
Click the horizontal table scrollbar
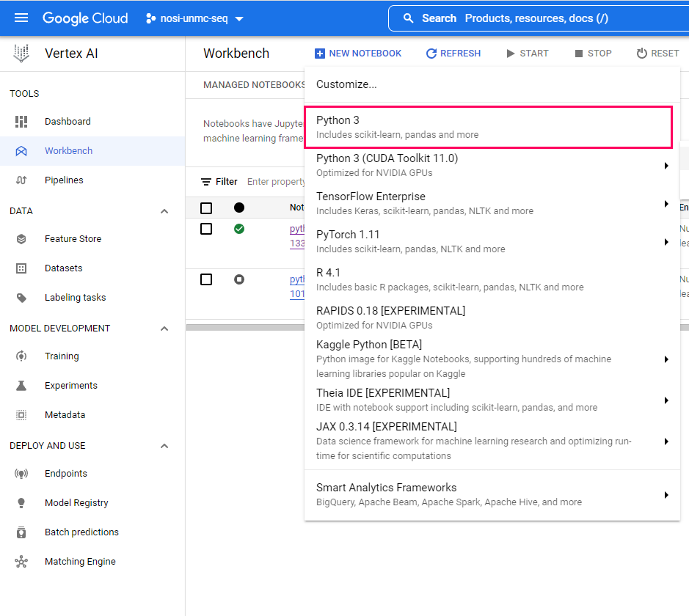[x=245, y=327]
